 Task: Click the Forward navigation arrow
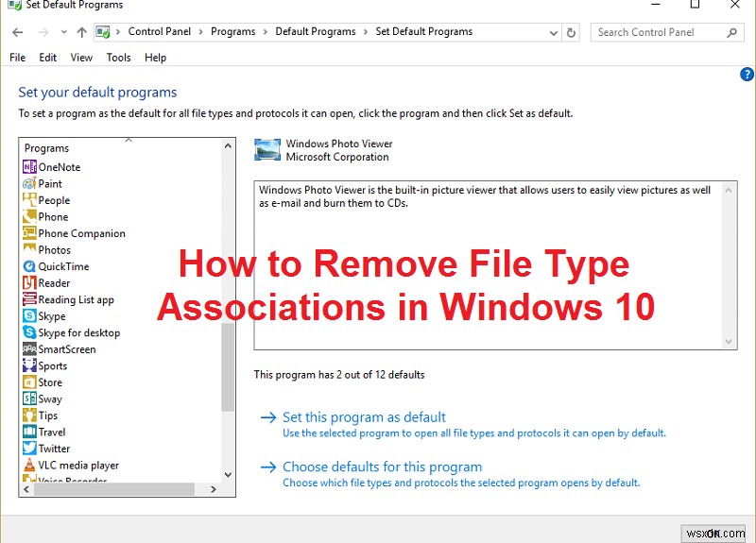click(43, 32)
